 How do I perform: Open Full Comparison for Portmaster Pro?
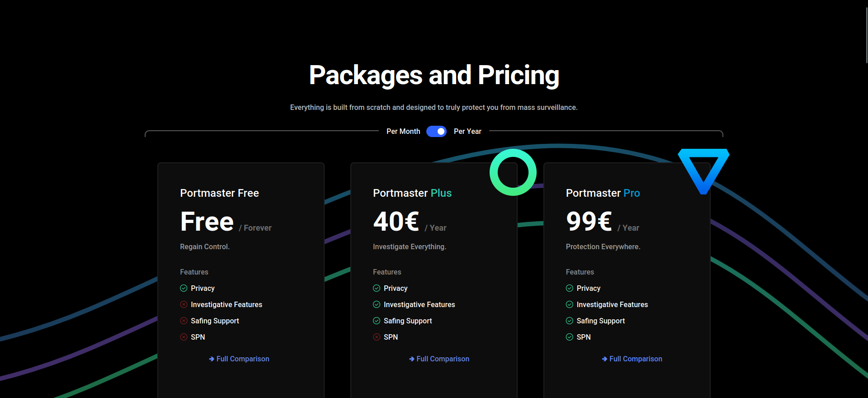point(635,359)
